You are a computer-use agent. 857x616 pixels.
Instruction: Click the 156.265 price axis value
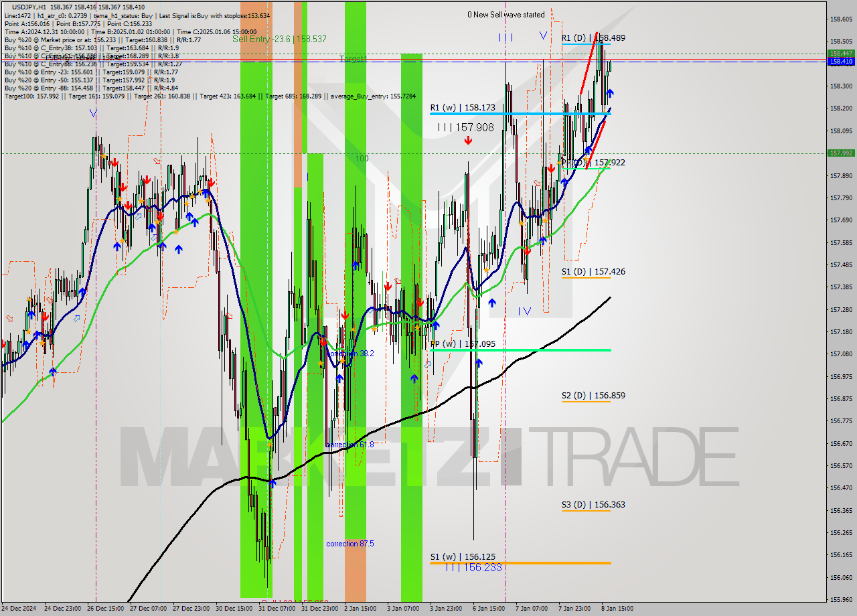click(841, 532)
